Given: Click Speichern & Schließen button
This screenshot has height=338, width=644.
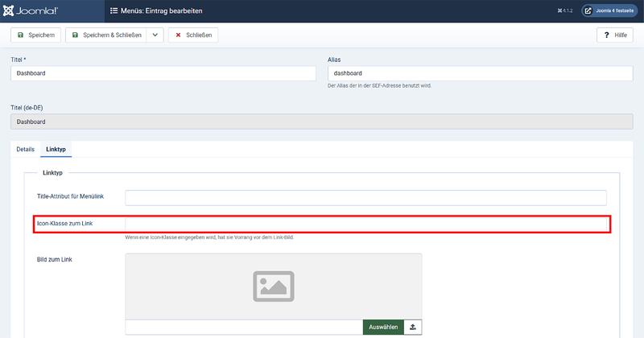Looking at the screenshot, I should click(106, 35).
